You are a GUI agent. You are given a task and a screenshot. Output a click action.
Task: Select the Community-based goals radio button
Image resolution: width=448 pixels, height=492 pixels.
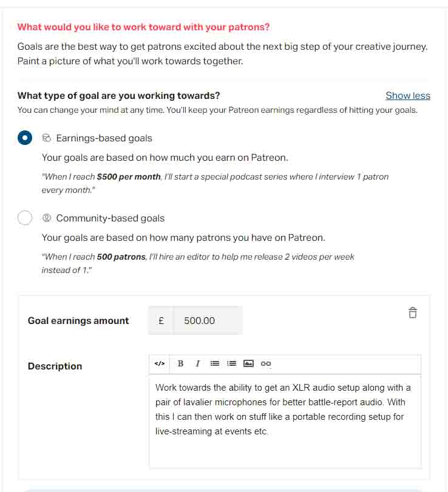[x=25, y=218]
